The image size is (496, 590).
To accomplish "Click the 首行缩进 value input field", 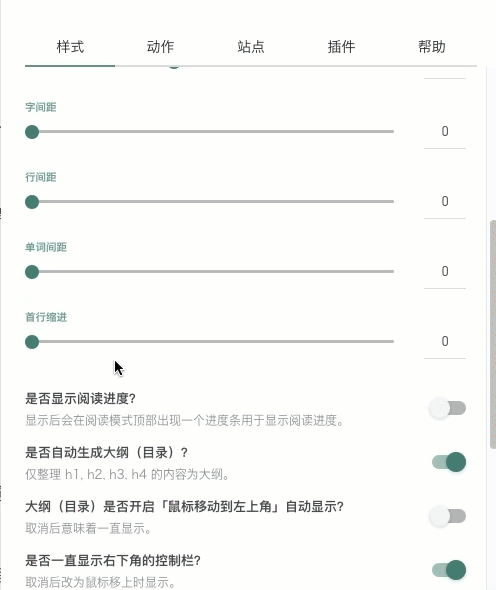I will pyautogui.click(x=445, y=341).
